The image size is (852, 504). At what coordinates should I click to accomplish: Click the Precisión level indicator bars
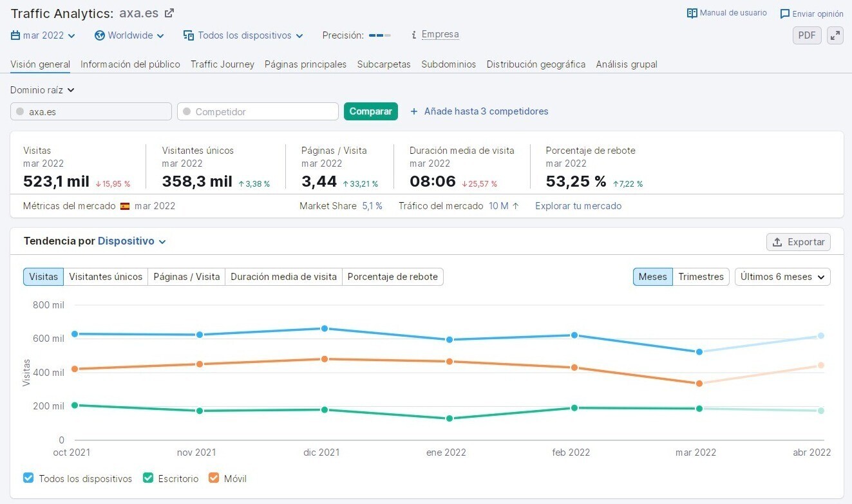click(380, 35)
